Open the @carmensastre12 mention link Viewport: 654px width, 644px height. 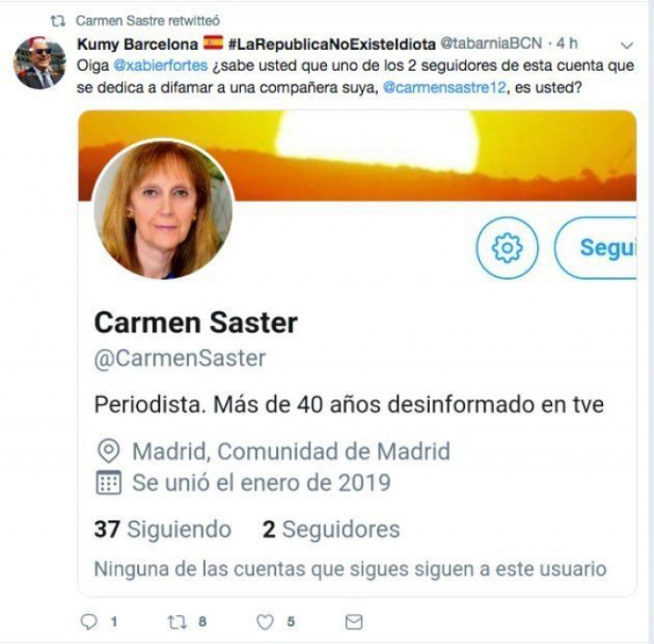tap(444, 87)
